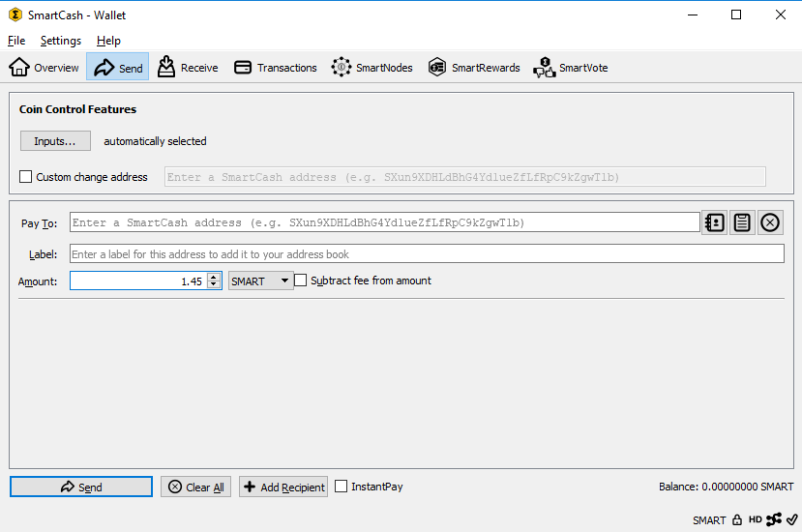Click the SmartCash logo in title bar
Image resolution: width=802 pixels, height=532 pixels.
click(x=15, y=15)
